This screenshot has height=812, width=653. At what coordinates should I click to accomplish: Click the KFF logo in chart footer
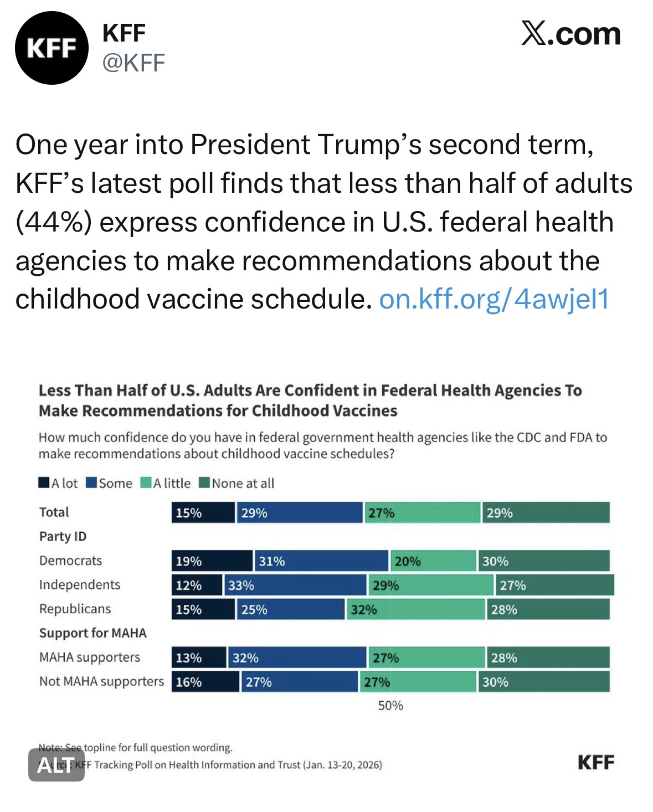coord(595,763)
